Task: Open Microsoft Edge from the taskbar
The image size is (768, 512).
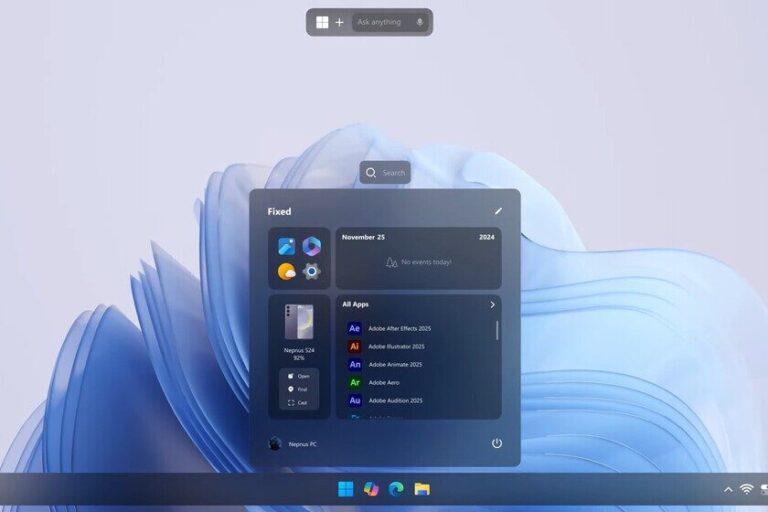Action: [x=396, y=488]
